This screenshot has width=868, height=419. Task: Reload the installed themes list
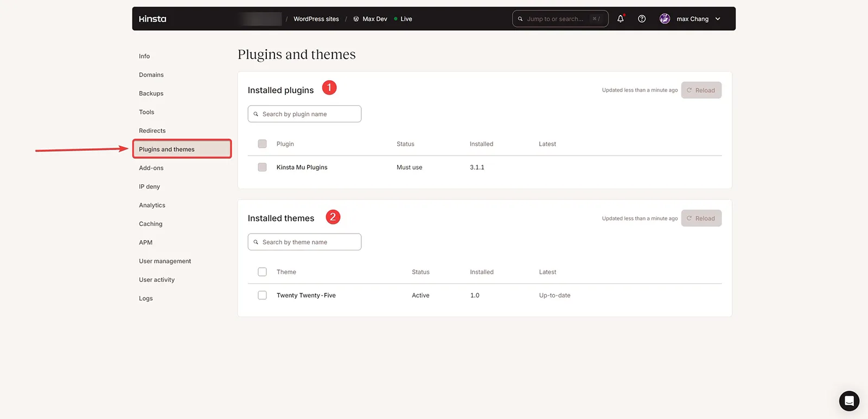701,218
